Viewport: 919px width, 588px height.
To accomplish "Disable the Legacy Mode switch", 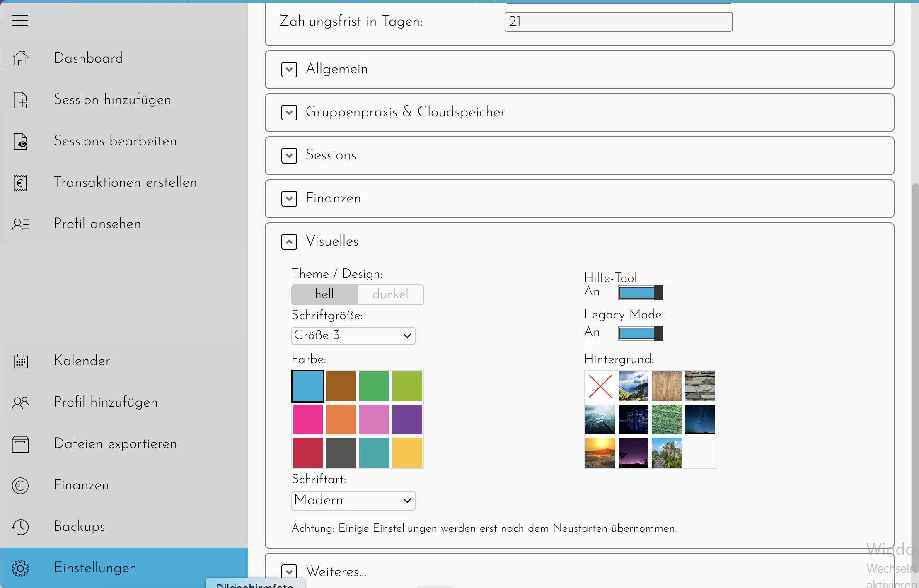I will (x=640, y=333).
